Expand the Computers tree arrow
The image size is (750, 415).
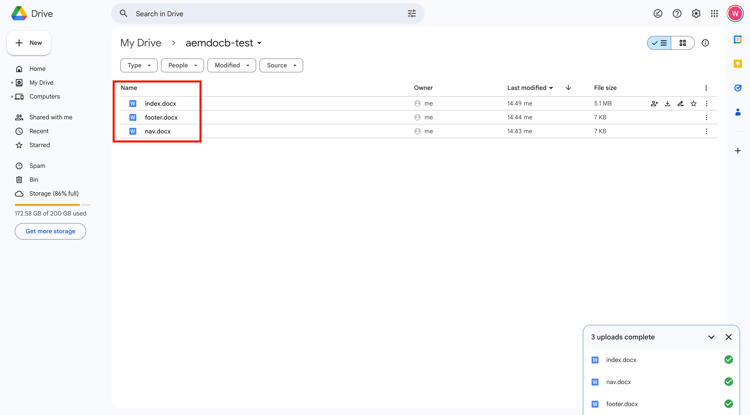[x=12, y=97]
